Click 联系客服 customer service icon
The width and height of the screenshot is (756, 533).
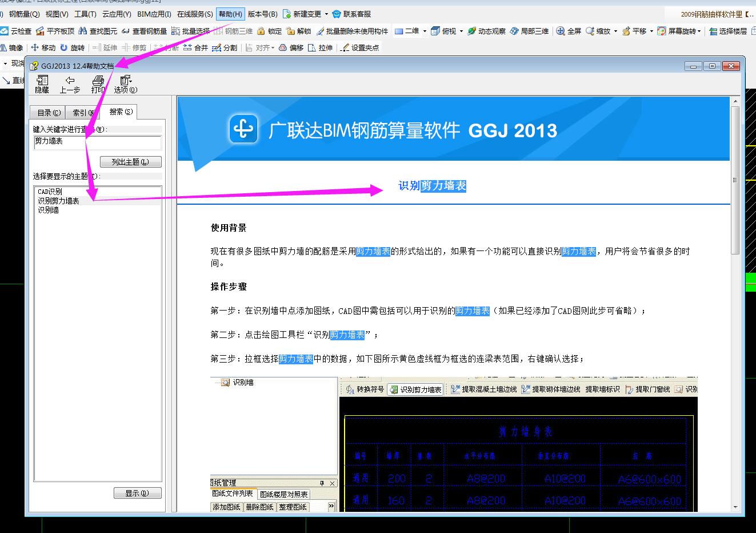tap(337, 14)
